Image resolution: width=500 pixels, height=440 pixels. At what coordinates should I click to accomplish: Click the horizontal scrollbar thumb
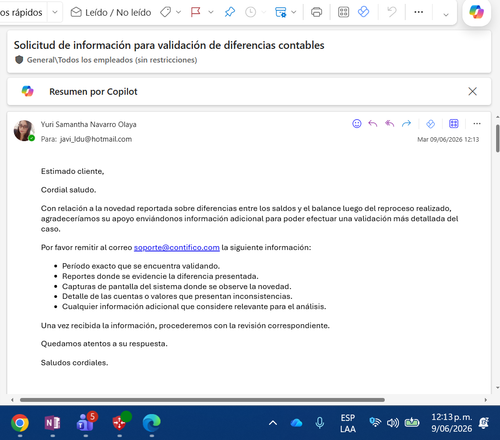click(202, 400)
